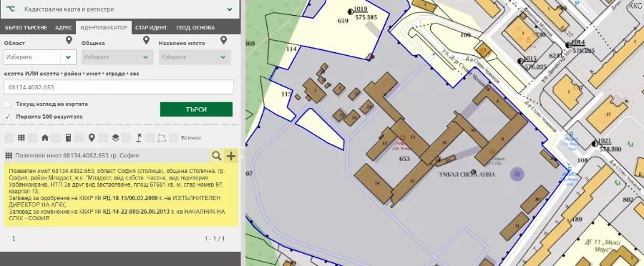Viewport: 644px width, 266px height.
Task: Switch to the АДРЕС tab
Action: click(x=64, y=28)
